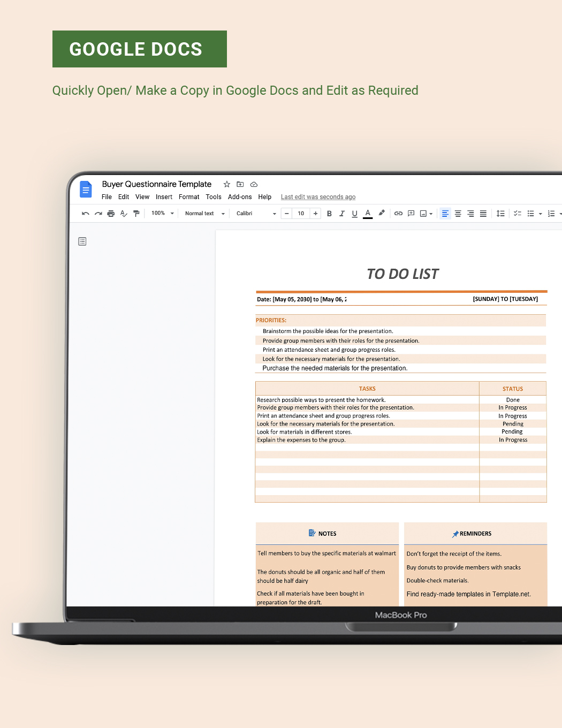
Task: Open the font size dropdown
Action: (301, 213)
